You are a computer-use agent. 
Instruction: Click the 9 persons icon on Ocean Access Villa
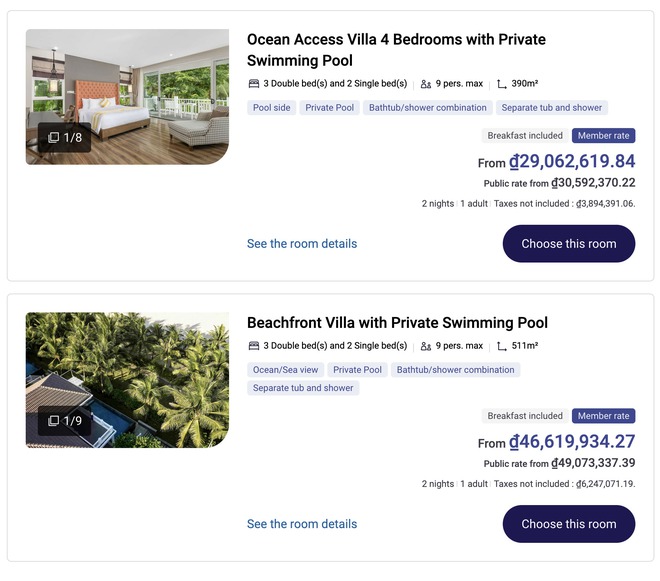tap(426, 84)
